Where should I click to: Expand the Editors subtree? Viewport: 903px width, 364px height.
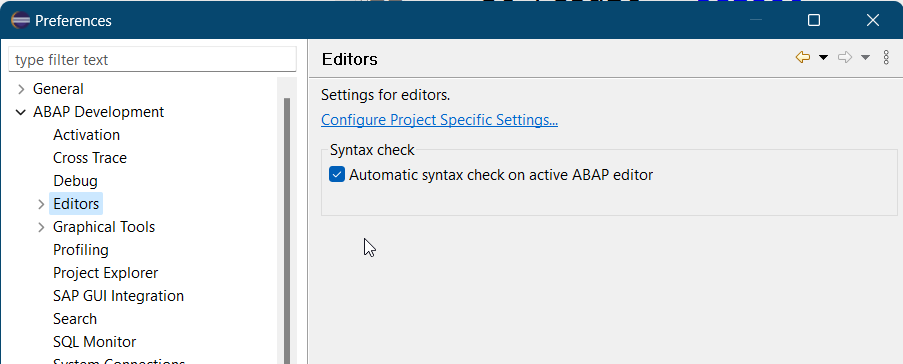pyautogui.click(x=41, y=204)
